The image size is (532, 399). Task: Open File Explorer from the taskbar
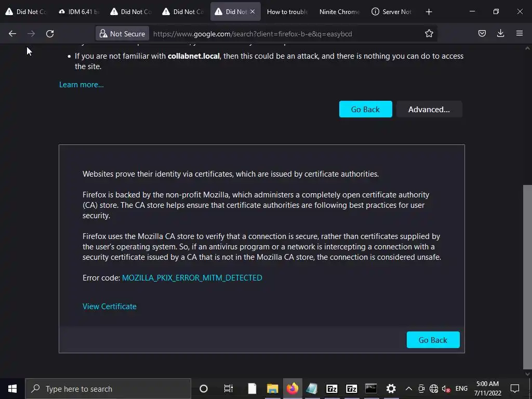272,389
